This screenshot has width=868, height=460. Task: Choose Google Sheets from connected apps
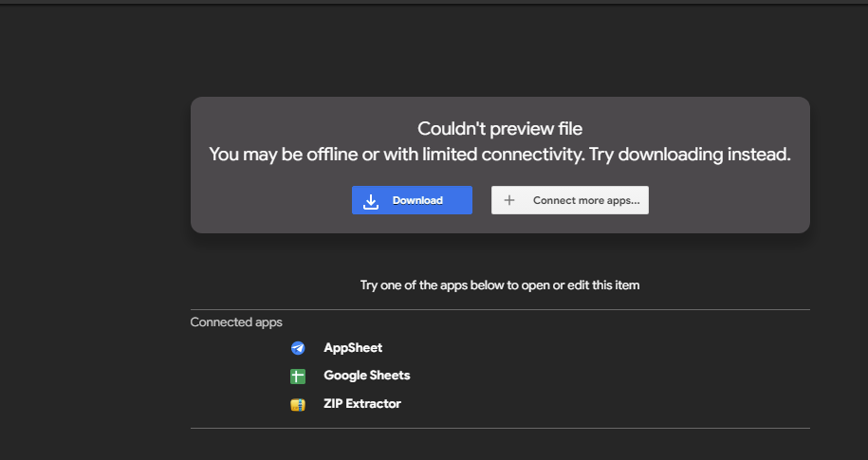click(366, 376)
